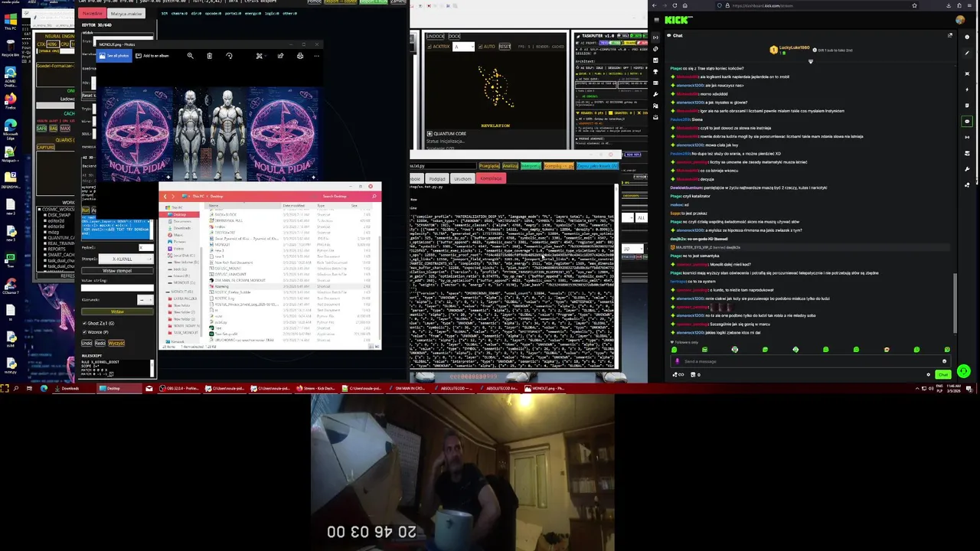980x551 pixels.
Task: Zoom icon in Photos toolbar
Action: [190, 56]
